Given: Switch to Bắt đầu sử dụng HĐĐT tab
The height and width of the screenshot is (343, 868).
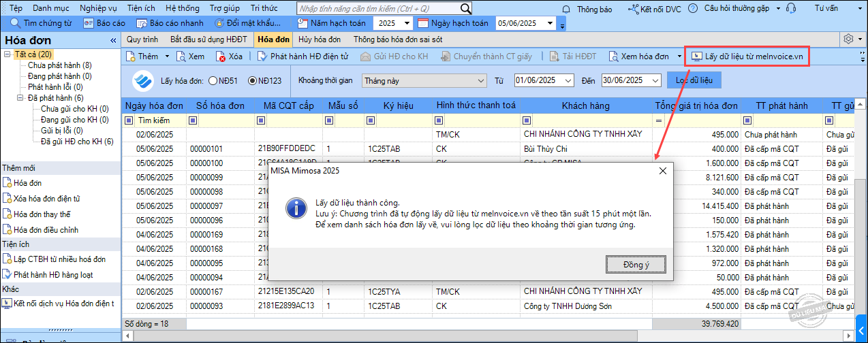Looking at the screenshot, I should tap(208, 39).
